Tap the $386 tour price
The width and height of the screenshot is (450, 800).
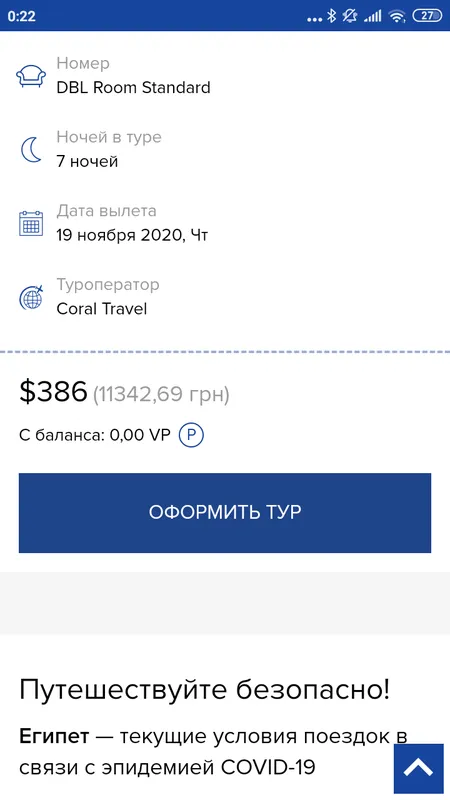click(x=53, y=392)
